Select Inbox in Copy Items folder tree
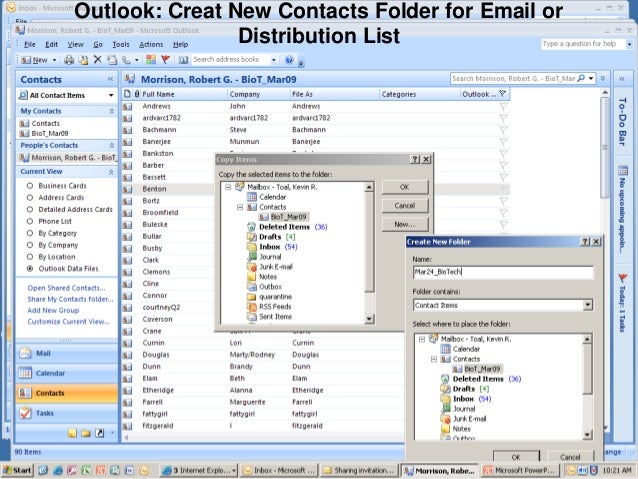Viewport: 638px width, 479px height. tap(270, 247)
